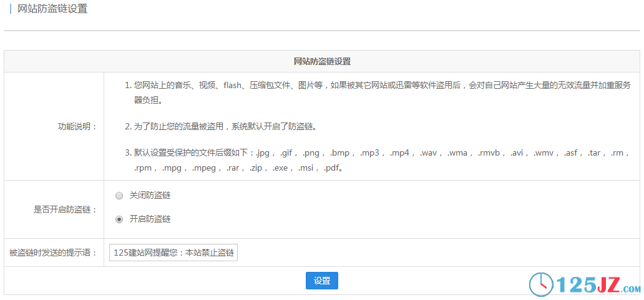Screen dimensions: 644x300
Task: Click the blue bar beside the page heading
Action: 11,9
